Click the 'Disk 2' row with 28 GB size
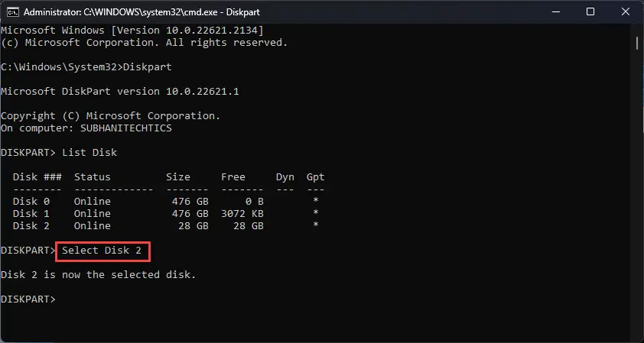This screenshot has height=343, width=644. (x=166, y=226)
